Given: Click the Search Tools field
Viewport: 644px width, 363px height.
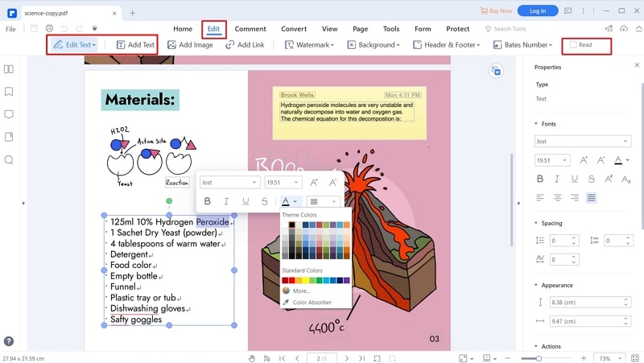Looking at the screenshot, I should [x=506, y=29].
